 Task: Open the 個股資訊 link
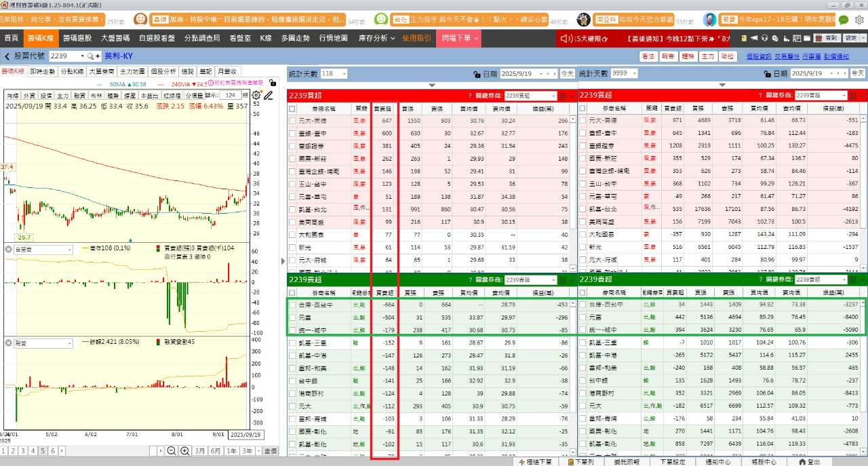(x=759, y=56)
